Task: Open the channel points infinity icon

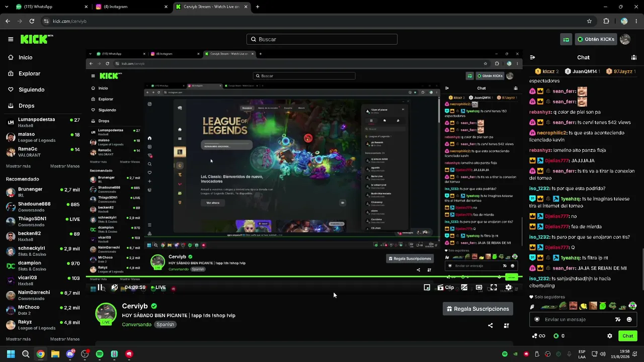Action: pos(539,336)
